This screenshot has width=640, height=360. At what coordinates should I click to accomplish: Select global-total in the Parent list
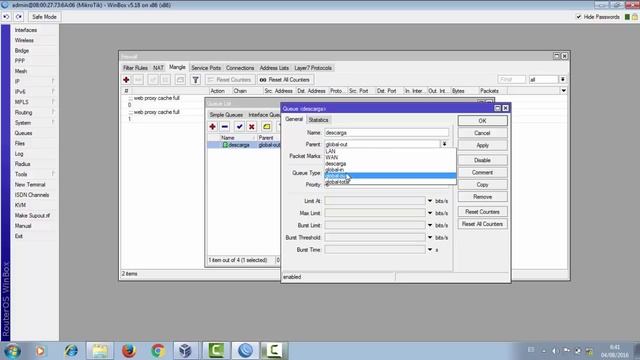point(390,182)
